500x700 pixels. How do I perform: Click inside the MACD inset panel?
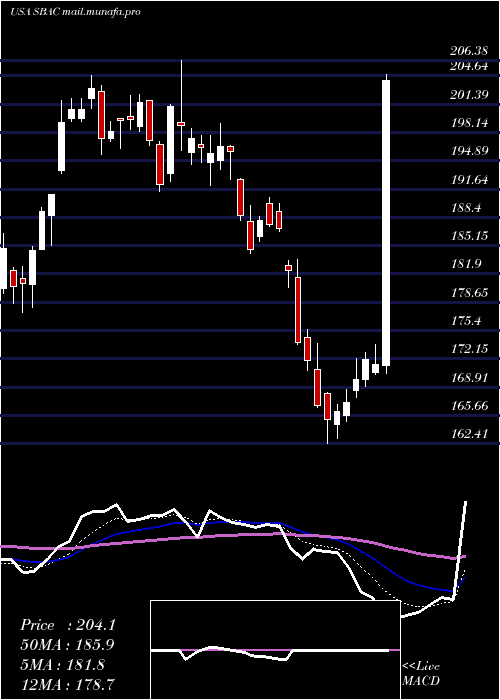[275, 650]
